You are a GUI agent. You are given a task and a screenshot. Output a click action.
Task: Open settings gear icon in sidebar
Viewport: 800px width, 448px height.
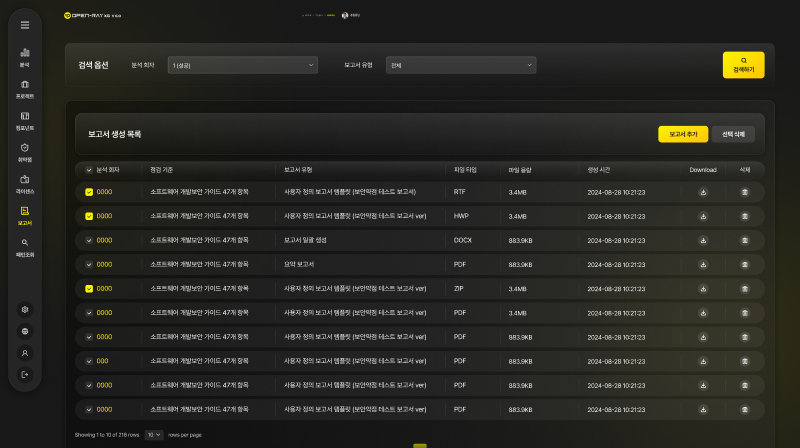tap(24, 310)
